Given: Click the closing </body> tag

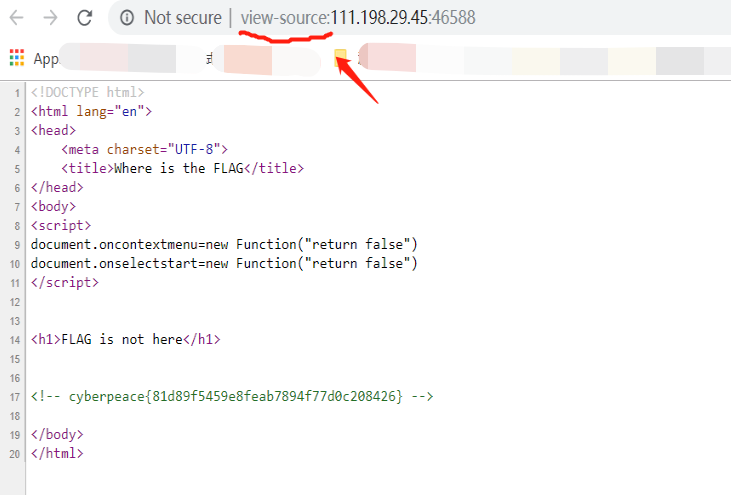Looking at the screenshot, I should coord(57,434).
